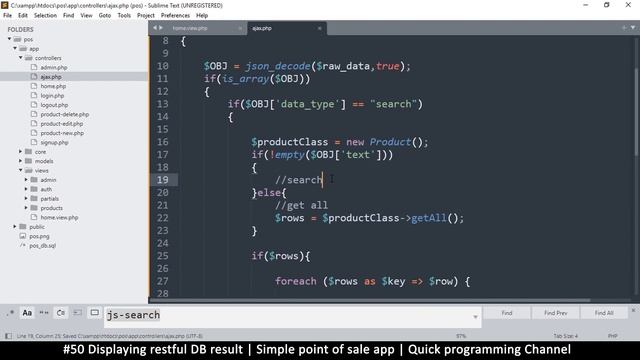Click Tab Size: 4 in status bar

click(565, 336)
